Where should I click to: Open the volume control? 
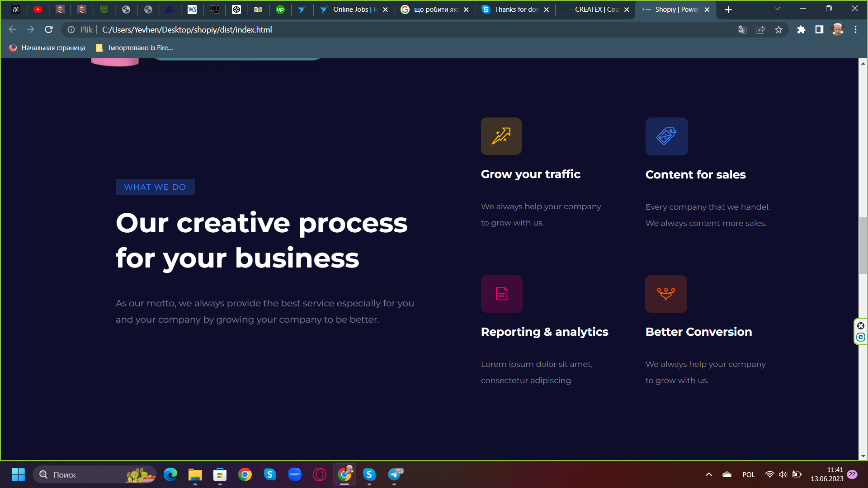tap(783, 474)
